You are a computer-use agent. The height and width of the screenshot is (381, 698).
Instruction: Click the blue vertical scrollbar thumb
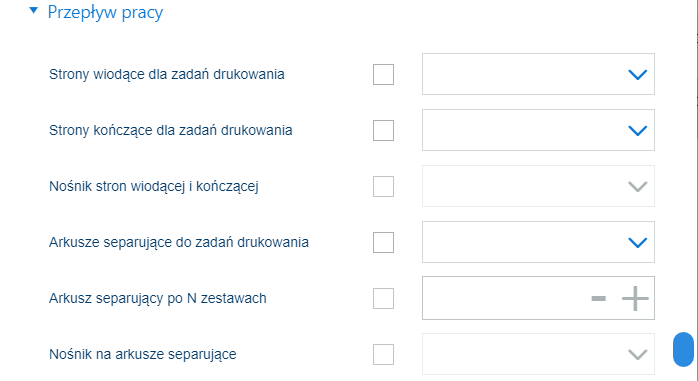click(683, 349)
